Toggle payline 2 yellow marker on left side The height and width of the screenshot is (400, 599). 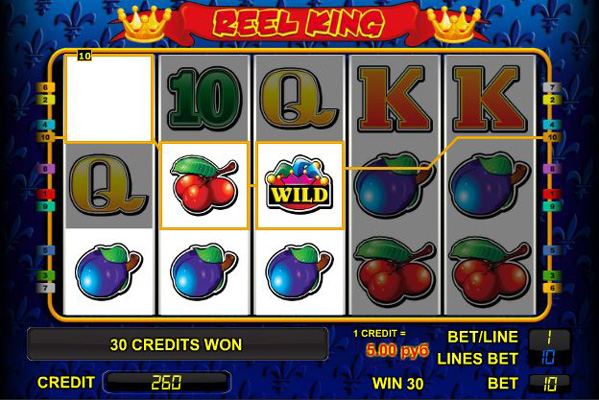pyautogui.click(x=46, y=100)
